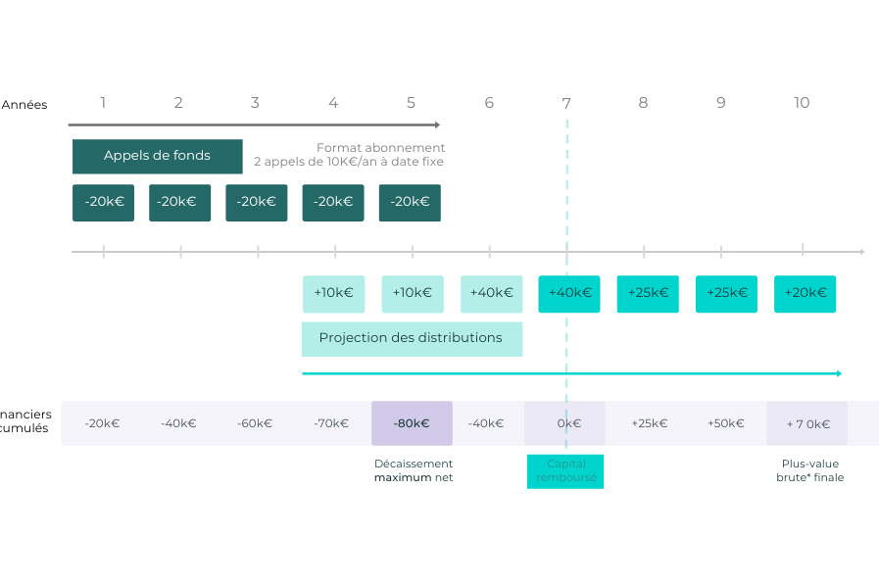The image size is (879, 588).
Task: Click the cumulative +25k€ cell in the bottom row
Action: (x=650, y=423)
